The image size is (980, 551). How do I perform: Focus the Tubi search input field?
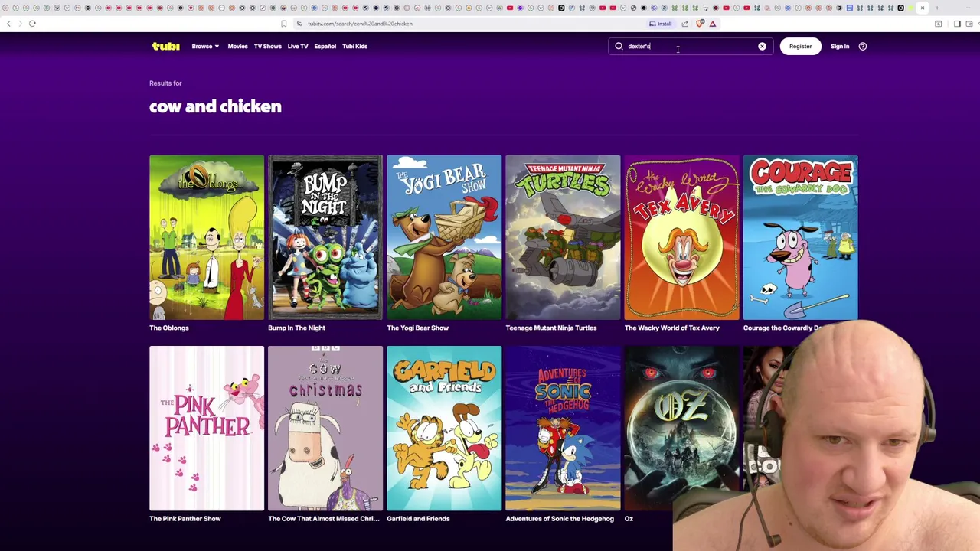click(689, 46)
